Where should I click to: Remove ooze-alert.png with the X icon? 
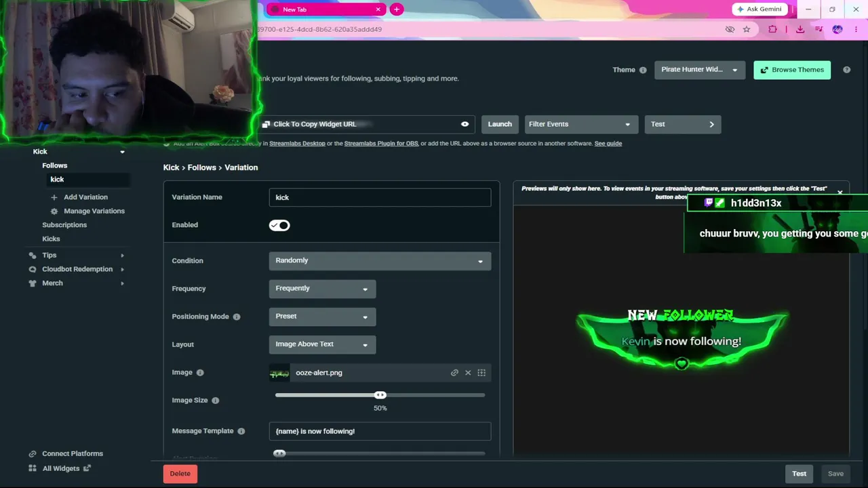468,373
